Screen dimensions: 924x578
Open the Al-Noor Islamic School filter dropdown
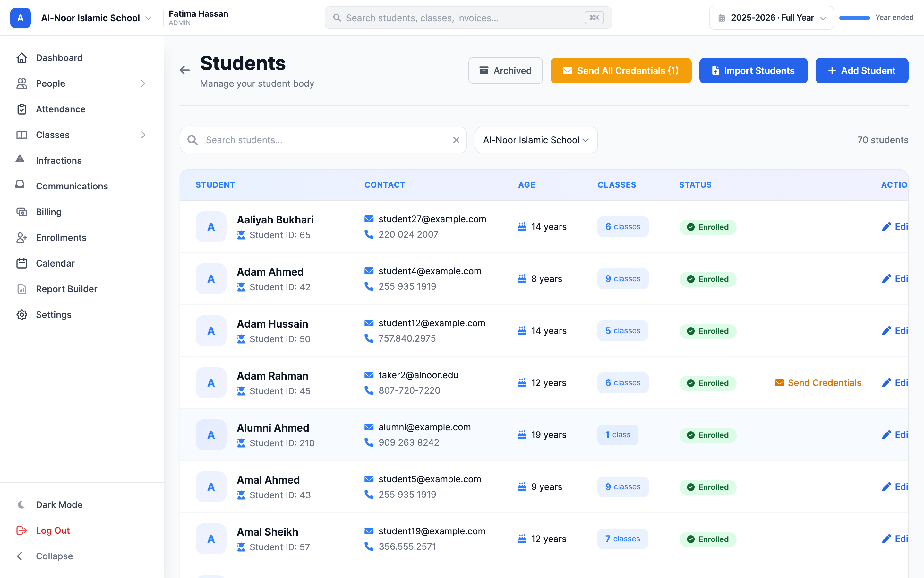(536, 140)
